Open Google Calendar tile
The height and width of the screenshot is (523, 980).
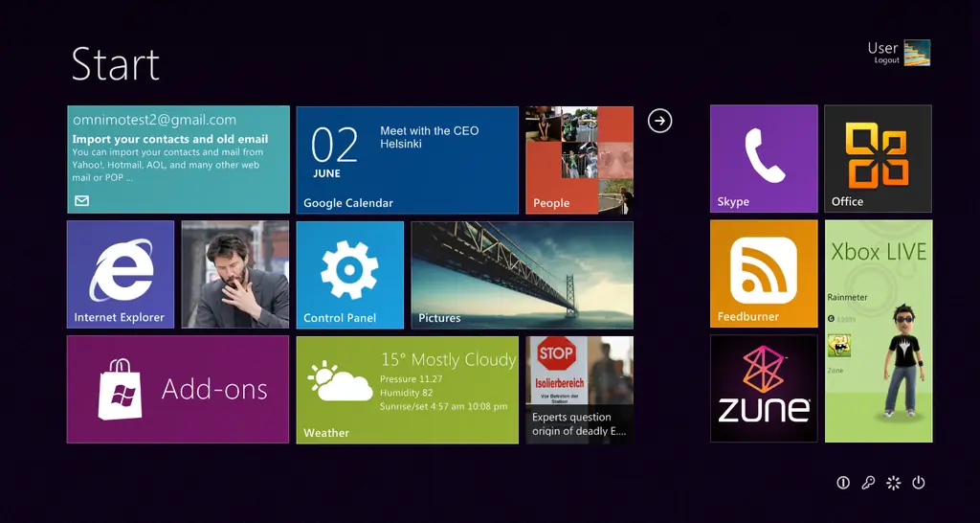tap(408, 160)
